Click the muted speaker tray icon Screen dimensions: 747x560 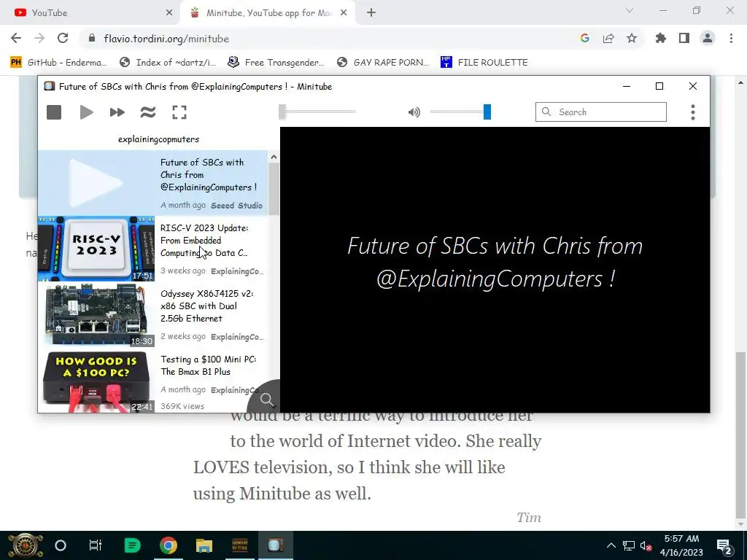click(646, 545)
